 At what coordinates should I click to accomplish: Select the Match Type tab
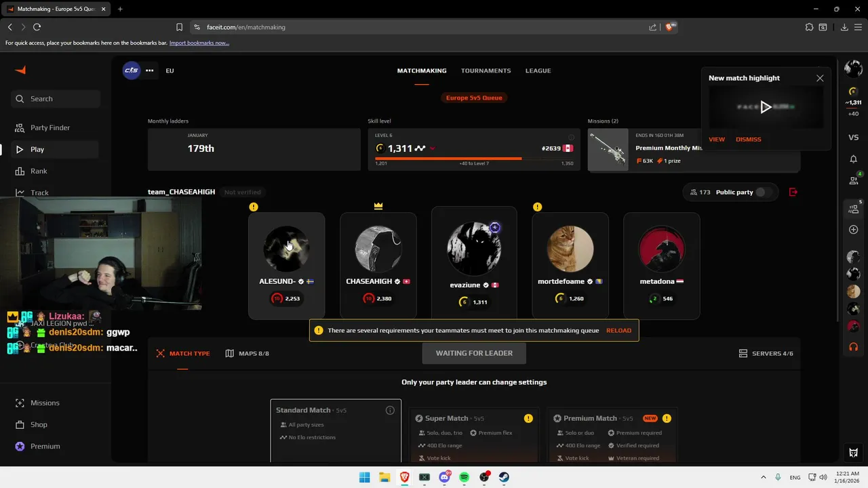(183, 353)
